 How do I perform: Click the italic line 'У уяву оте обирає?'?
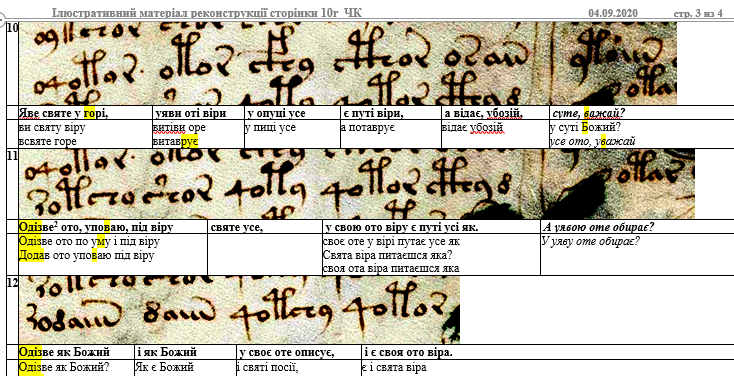(x=591, y=242)
